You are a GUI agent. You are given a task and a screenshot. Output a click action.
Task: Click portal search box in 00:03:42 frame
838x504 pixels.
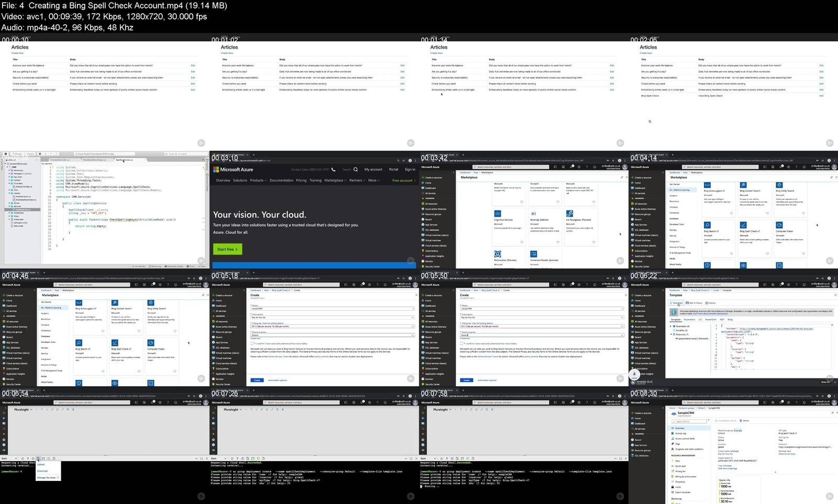pyautogui.click(x=511, y=167)
